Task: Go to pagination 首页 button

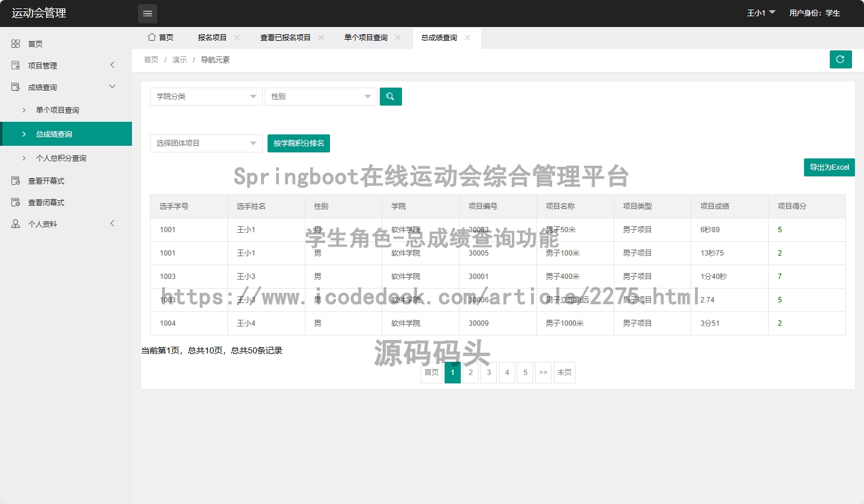Action: pos(431,373)
